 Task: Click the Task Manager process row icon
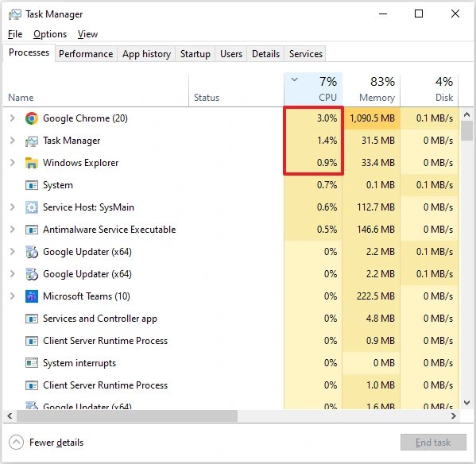(32, 141)
